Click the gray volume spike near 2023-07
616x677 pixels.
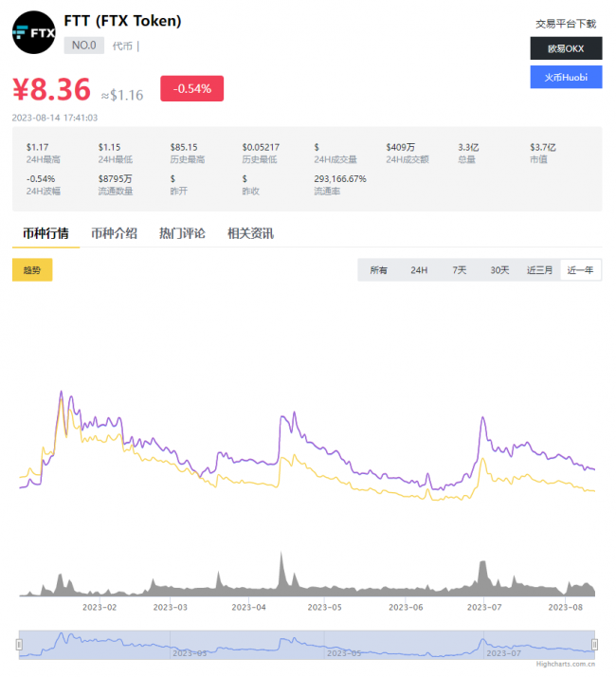[x=483, y=576]
